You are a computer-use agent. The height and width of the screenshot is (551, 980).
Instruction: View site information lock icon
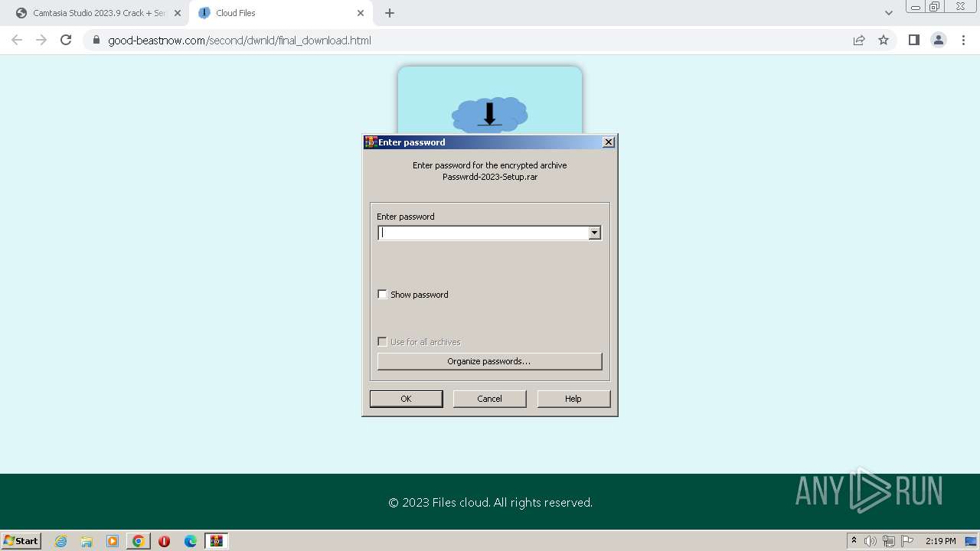tap(96, 41)
